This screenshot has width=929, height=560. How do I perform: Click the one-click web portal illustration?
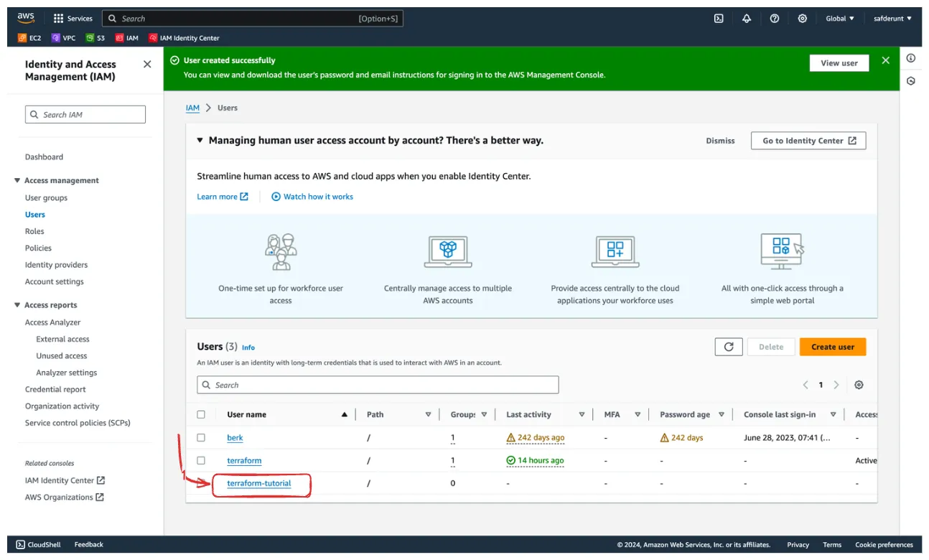tap(782, 251)
